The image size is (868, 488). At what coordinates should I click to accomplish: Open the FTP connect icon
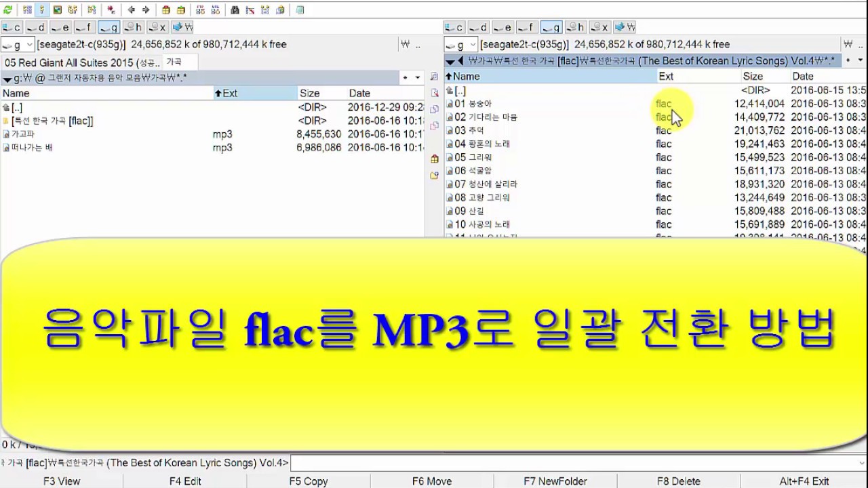pos(200,10)
